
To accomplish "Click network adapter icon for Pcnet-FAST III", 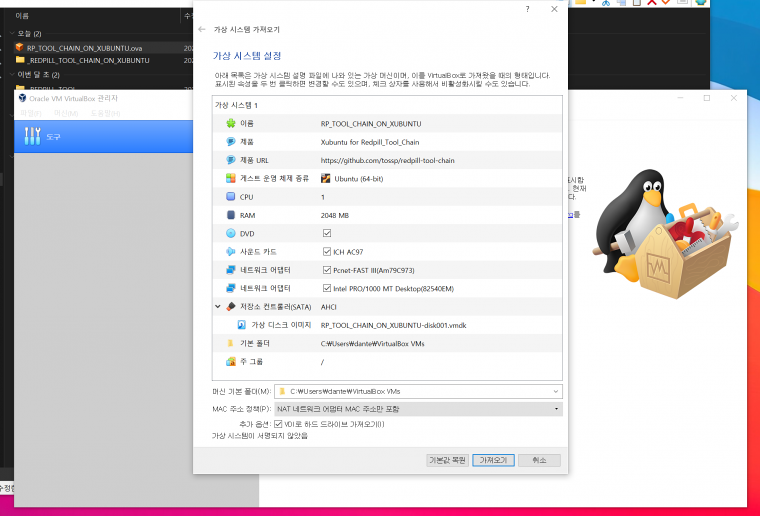I will coord(231,270).
